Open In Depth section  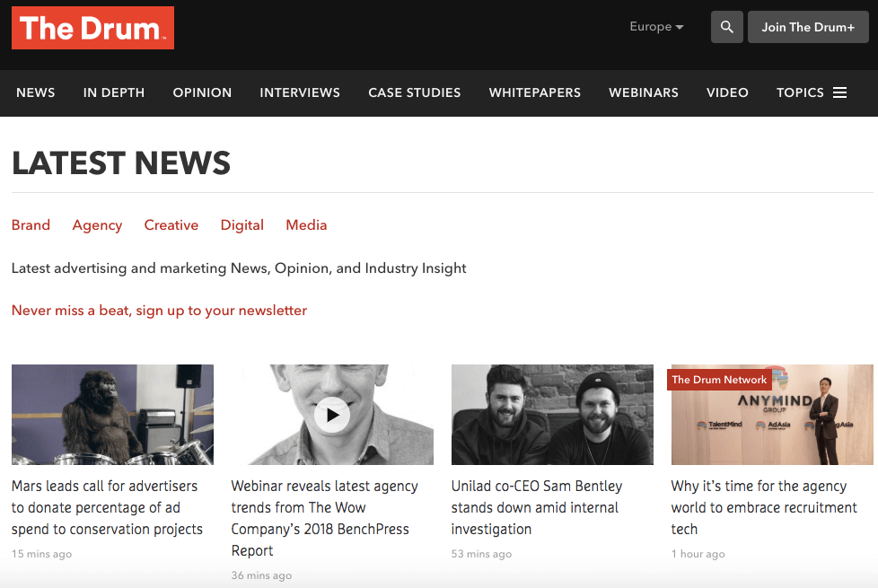coord(114,93)
